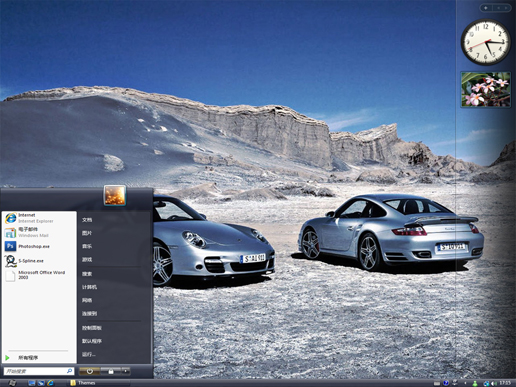Click the lock button in the Start menu

pos(111,371)
